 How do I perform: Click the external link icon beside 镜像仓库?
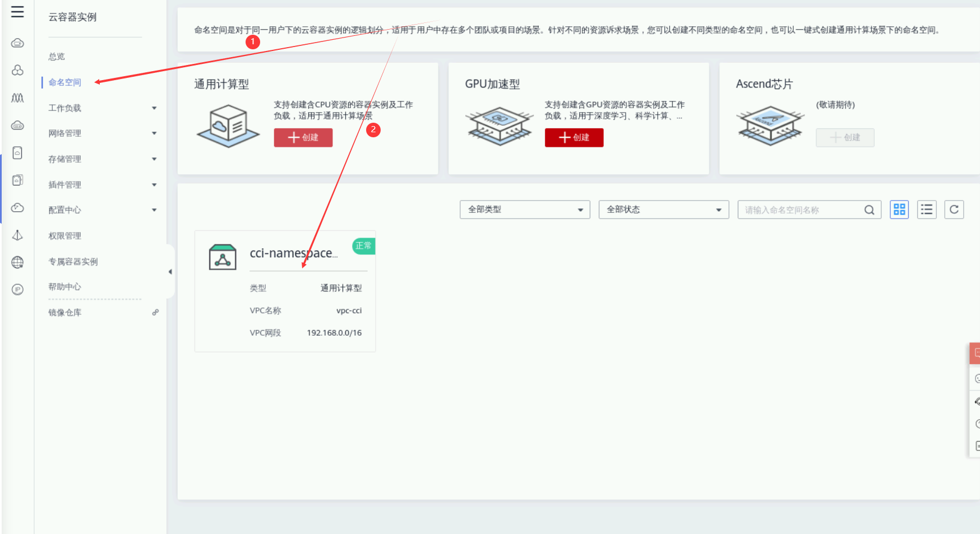click(155, 312)
